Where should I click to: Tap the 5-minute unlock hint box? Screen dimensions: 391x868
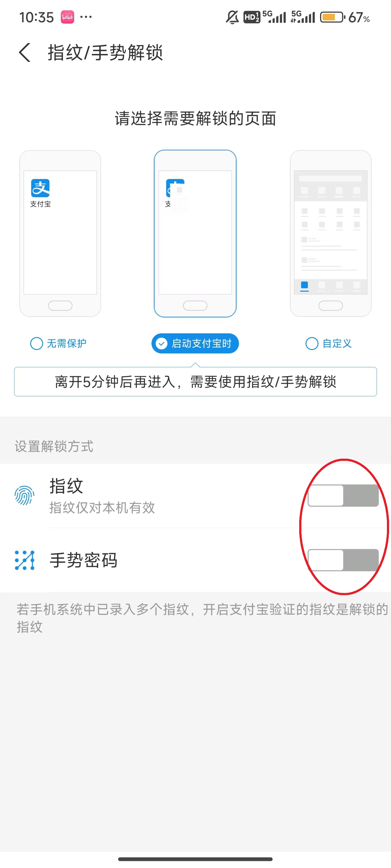[x=195, y=382]
